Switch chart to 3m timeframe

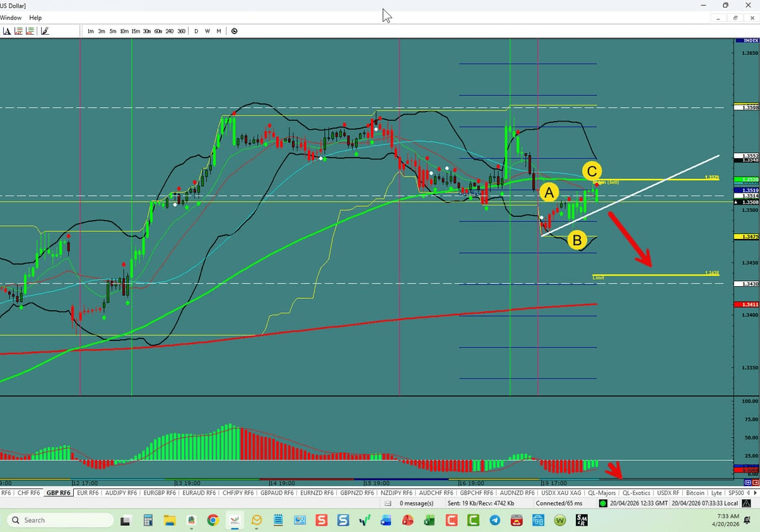102,31
